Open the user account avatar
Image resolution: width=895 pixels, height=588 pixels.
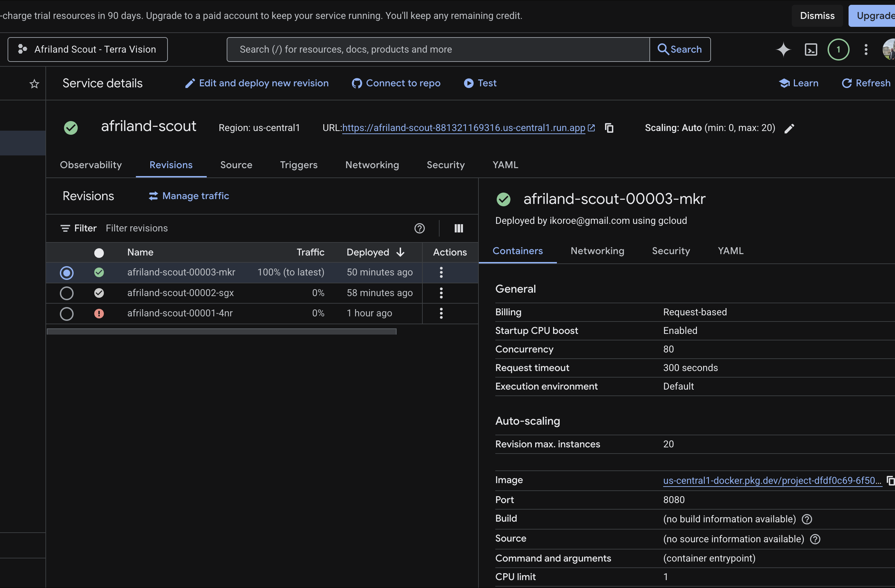pos(889,49)
